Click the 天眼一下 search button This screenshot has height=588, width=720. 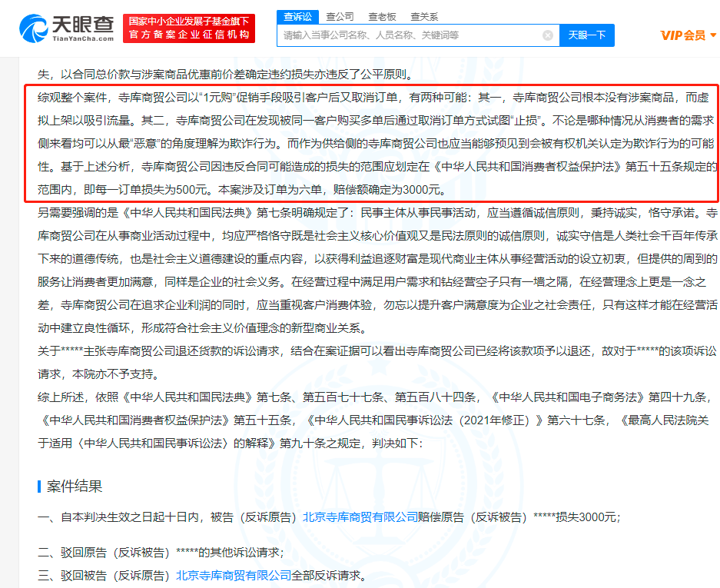click(x=586, y=35)
